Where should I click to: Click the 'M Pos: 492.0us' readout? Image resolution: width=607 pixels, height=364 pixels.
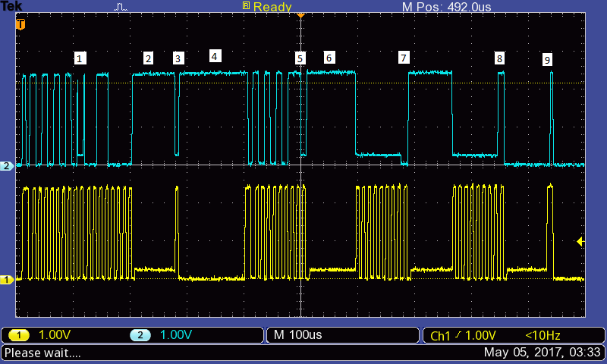(x=446, y=7)
